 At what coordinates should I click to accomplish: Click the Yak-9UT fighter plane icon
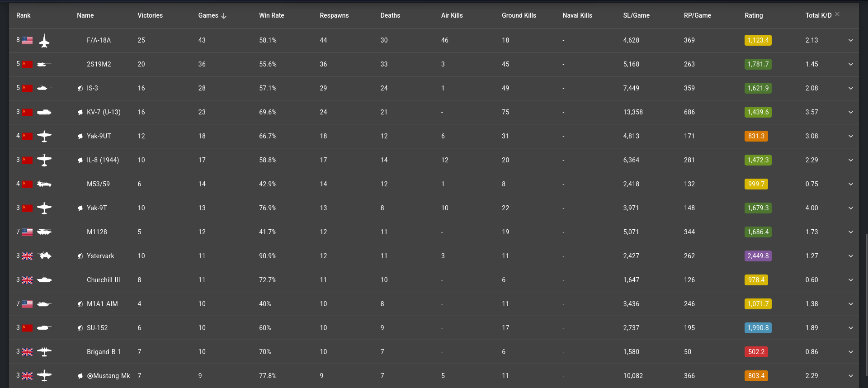click(44, 136)
